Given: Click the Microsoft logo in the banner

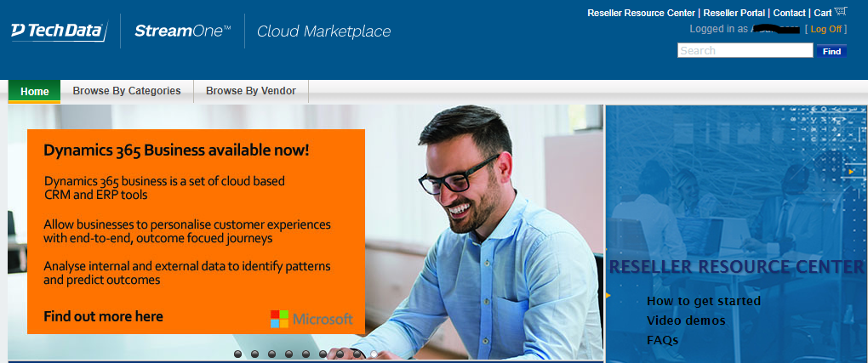Looking at the screenshot, I should pyautogui.click(x=311, y=319).
